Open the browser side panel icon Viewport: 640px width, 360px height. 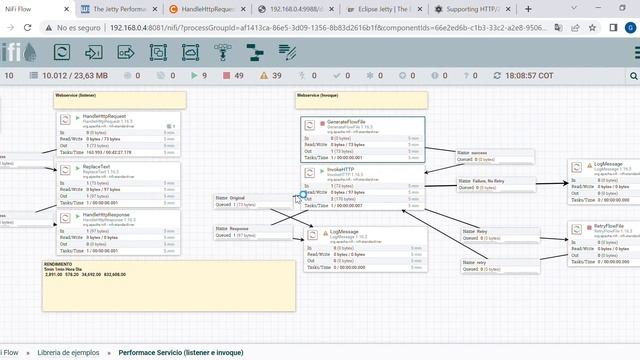pyautogui.click(x=613, y=27)
